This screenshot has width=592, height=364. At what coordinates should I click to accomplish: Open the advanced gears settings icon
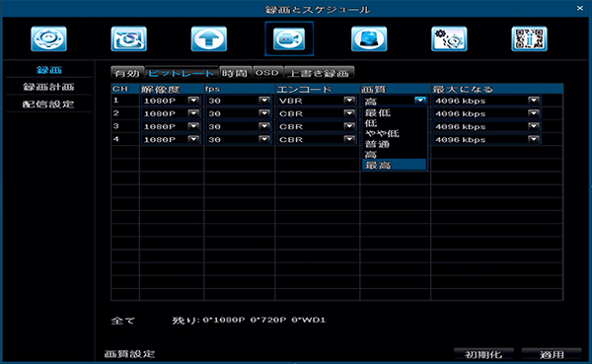pos(449,38)
